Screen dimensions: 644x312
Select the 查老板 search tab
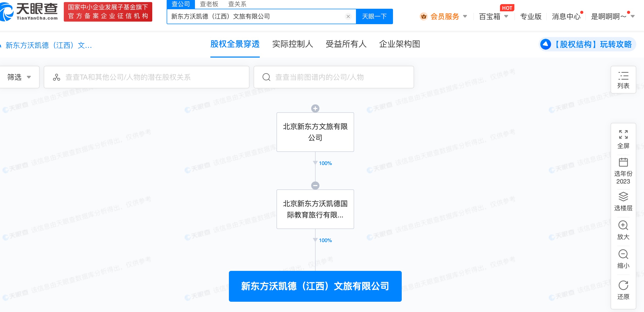click(209, 4)
